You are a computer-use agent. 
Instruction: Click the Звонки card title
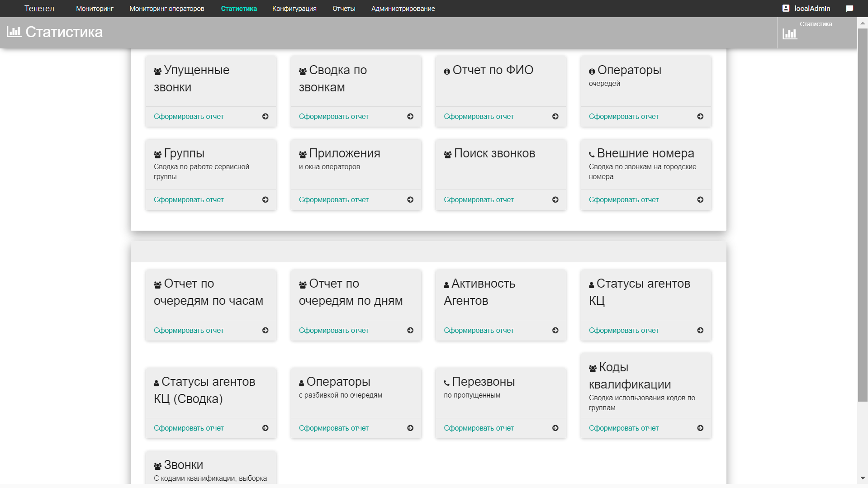pyautogui.click(x=183, y=465)
